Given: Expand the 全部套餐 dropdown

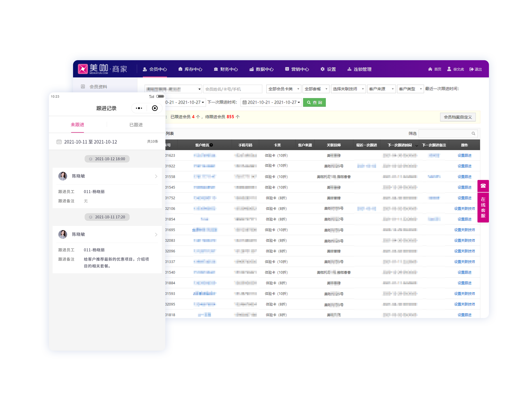Looking at the screenshot, I should (316, 89).
